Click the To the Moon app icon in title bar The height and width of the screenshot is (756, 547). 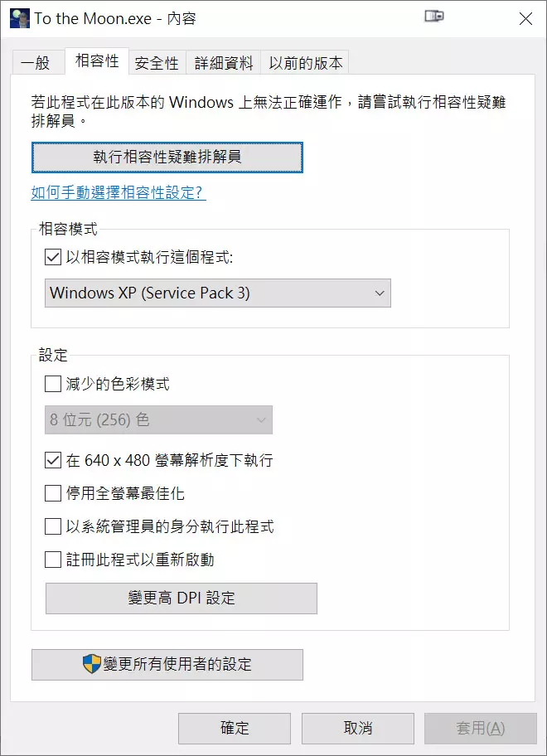(x=20, y=17)
